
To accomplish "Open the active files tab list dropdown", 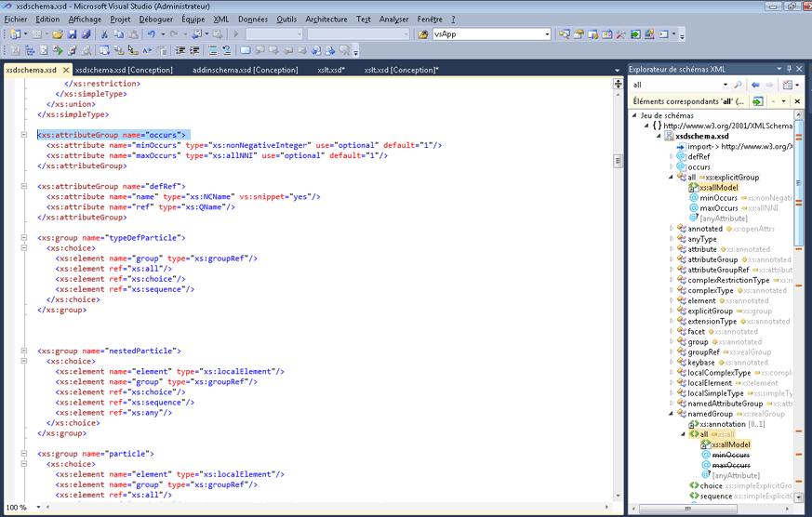I will [618, 70].
